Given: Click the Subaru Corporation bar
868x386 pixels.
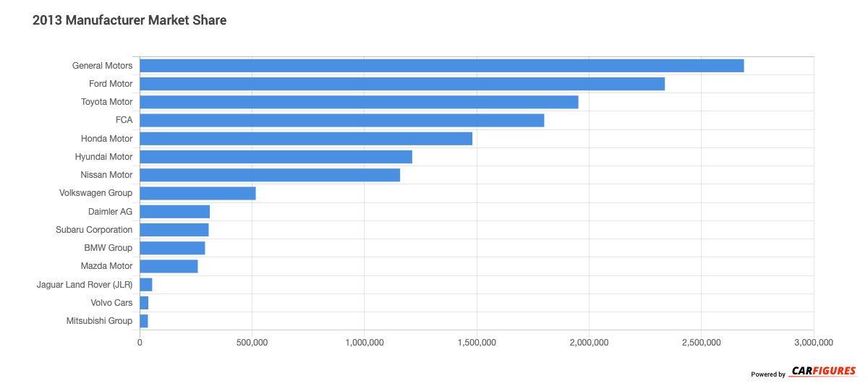Looking at the screenshot, I should tap(174, 230).
